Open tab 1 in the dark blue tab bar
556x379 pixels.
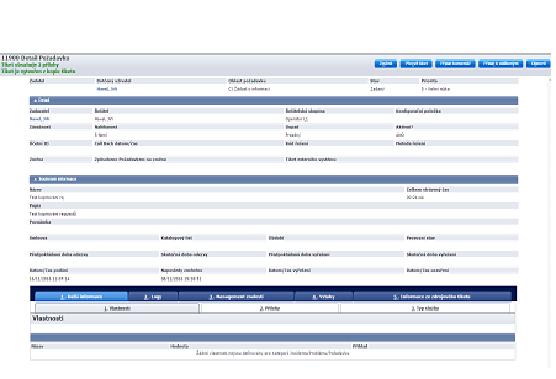(x=81, y=296)
